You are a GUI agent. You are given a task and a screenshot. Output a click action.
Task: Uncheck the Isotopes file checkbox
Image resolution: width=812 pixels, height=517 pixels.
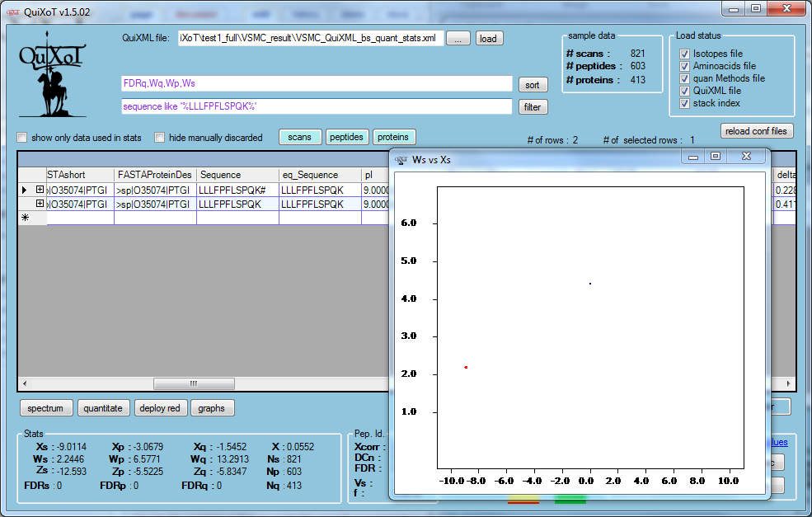tap(684, 54)
